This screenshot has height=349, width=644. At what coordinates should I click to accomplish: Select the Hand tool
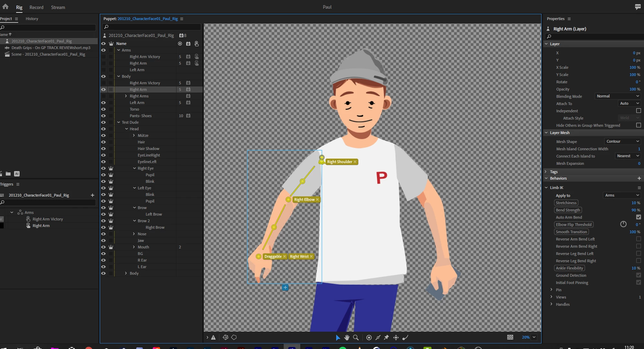point(347,337)
